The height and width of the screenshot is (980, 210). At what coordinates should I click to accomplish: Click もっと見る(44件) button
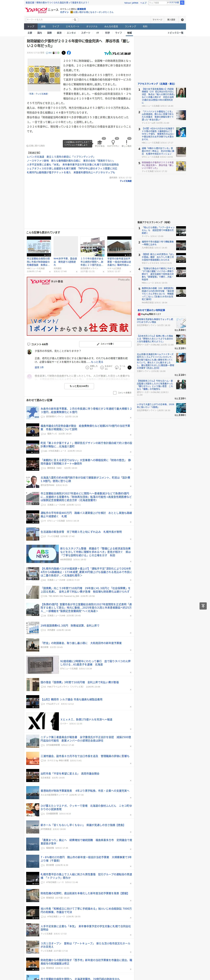[x=79, y=386]
